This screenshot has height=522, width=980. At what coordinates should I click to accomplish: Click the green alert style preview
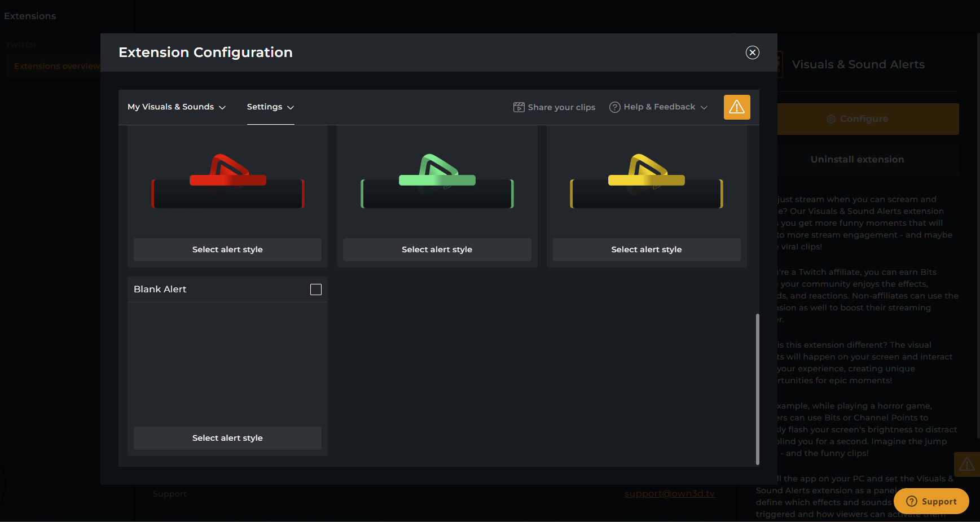tap(437, 181)
